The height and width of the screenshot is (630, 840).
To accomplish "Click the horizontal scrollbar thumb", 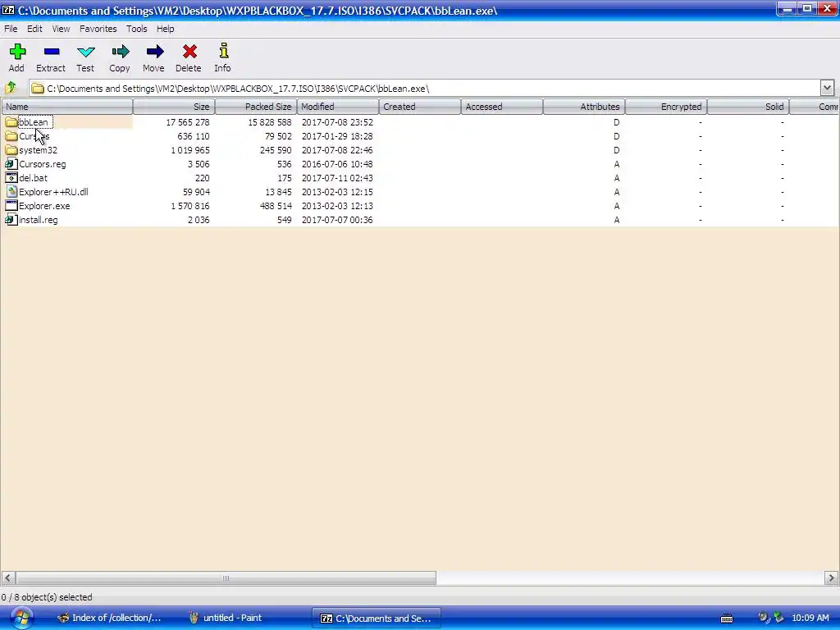I will pyautogui.click(x=226, y=578).
